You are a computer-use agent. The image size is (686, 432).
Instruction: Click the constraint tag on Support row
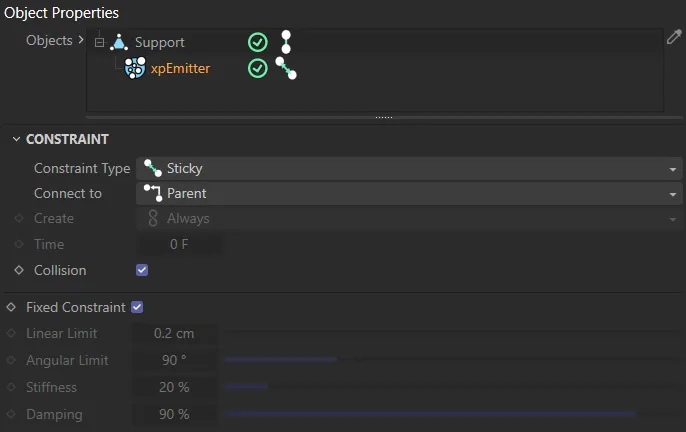286,42
